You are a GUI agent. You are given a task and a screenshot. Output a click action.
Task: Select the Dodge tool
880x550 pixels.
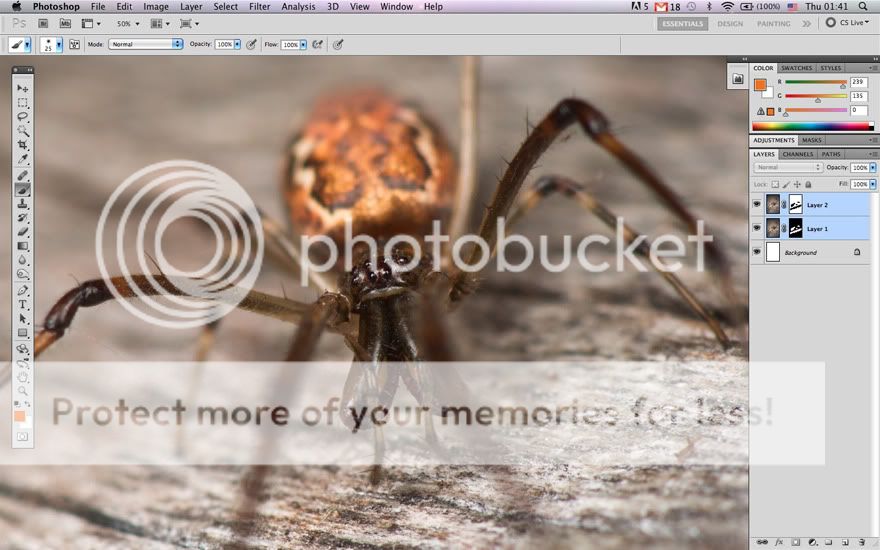pyautogui.click(x=22, y=274)
